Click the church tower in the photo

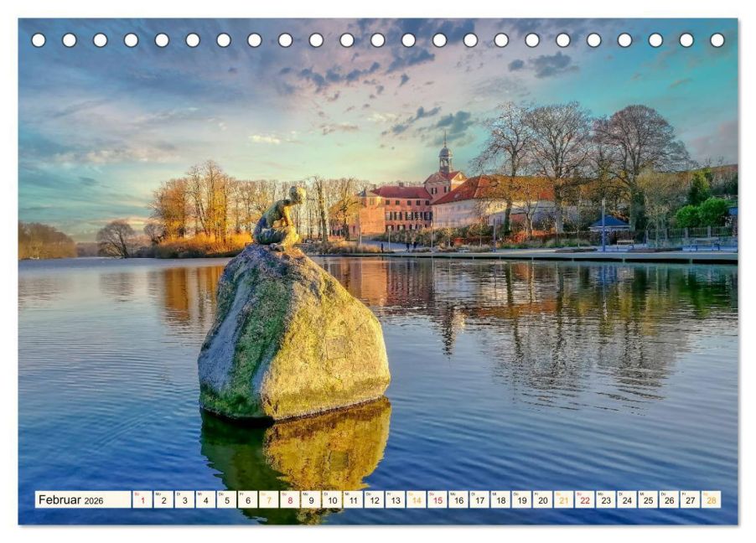pyautogui.click(x=443, y=155)
